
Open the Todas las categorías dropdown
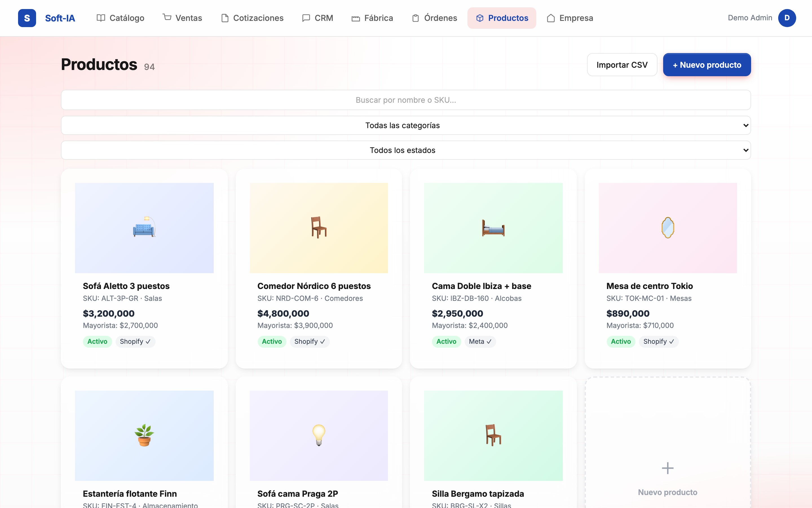pos(406,125)
